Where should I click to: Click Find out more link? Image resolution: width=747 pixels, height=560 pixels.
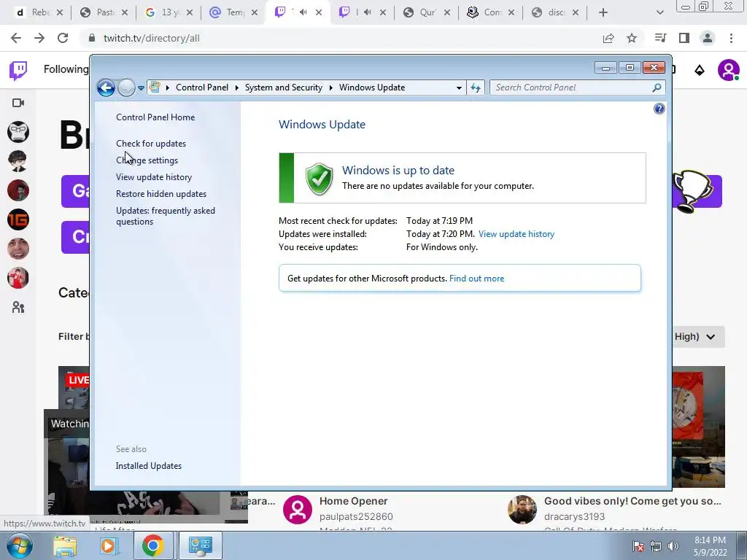[x=476, y=279]
